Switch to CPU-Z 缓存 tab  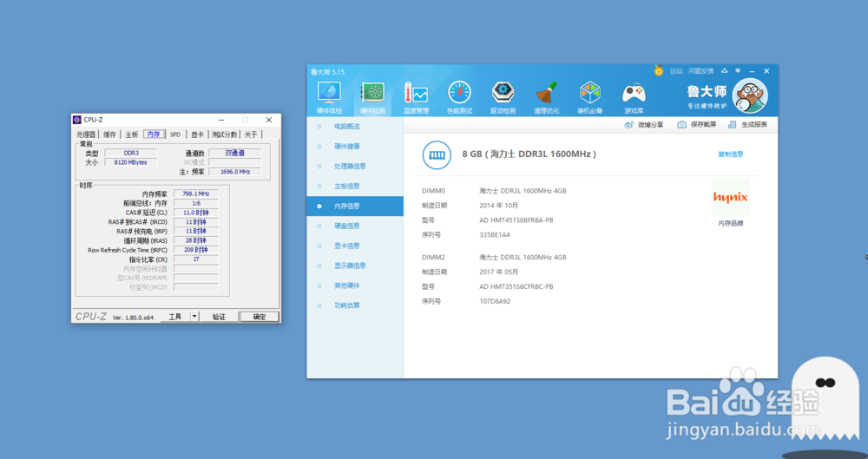click(x=109, y=134)
